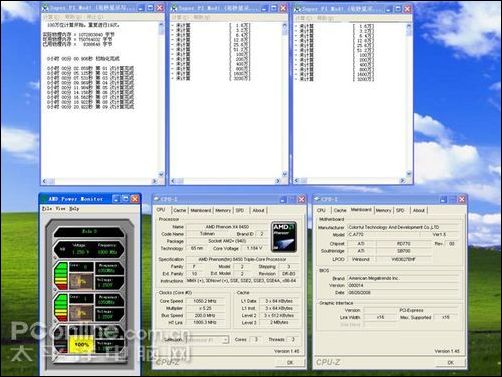Viewport: 502px width, 377px height.
Task: Open the Memory tab in the CPU-Z Mainboard window
Action: point(383,210)
